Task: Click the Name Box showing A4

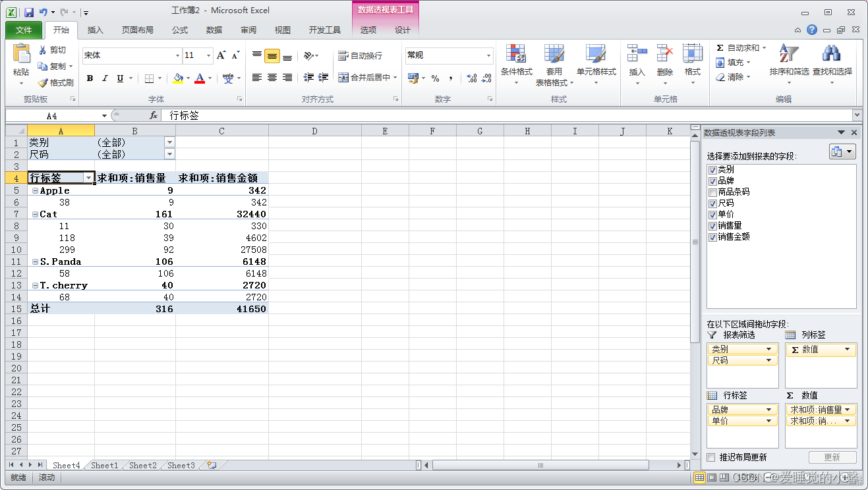Action: [53, 115]
